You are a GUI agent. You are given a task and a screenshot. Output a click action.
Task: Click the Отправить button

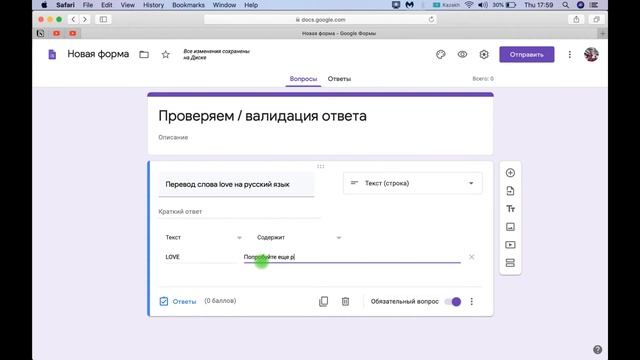pos(527,54)
